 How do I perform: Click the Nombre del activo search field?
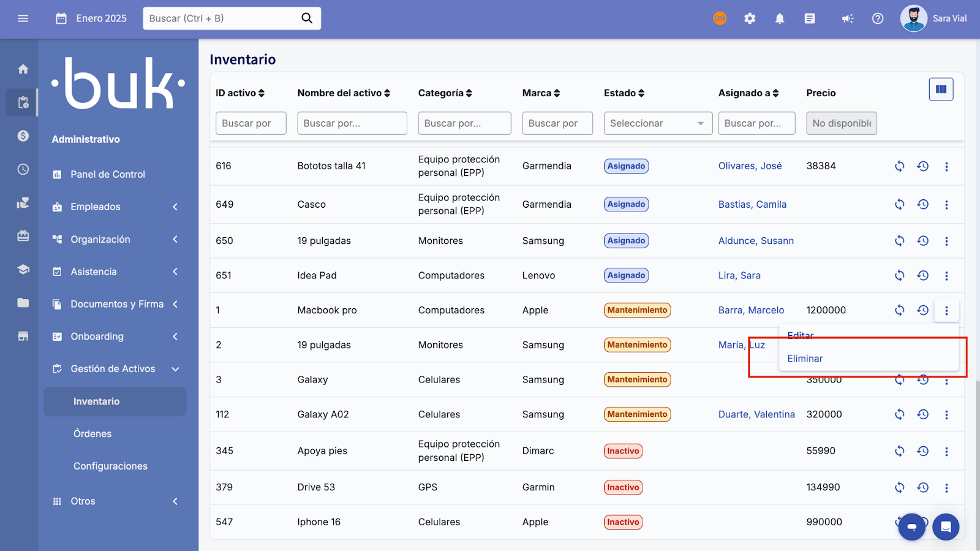coord(352,123)
